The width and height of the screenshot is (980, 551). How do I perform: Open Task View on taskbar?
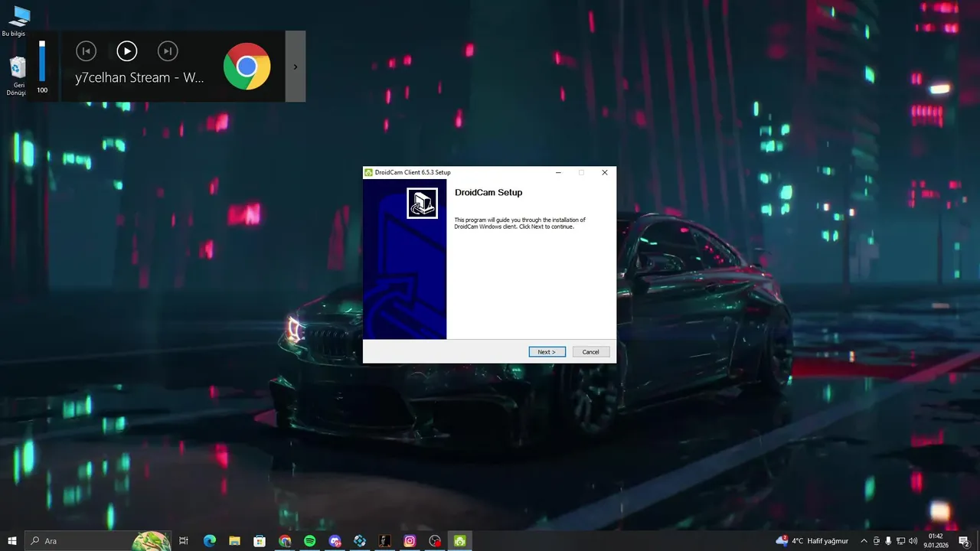184,541
